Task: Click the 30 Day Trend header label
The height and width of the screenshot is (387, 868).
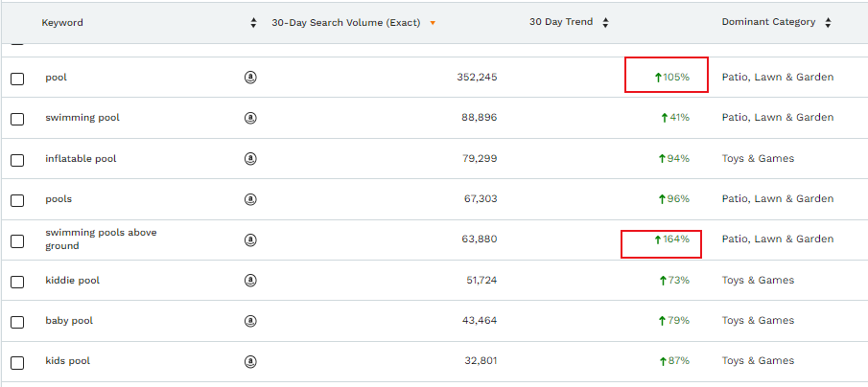Action: [x=561, y=23]
